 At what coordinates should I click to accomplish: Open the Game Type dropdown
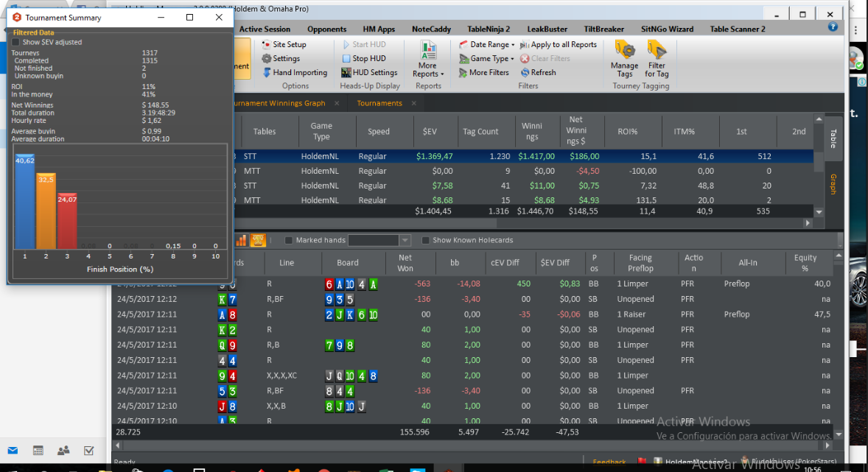click(x=487, y=58)
